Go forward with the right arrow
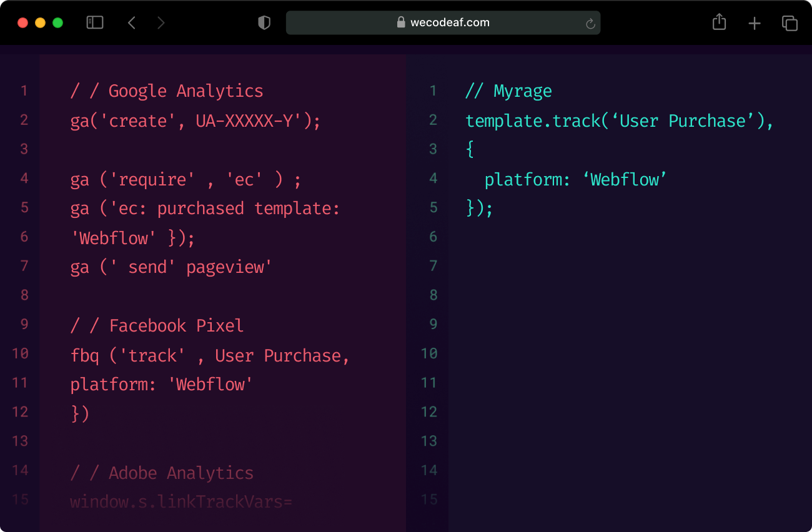This screenshot has height=532, width=812. pyautogui.click(x=161, y=23)
